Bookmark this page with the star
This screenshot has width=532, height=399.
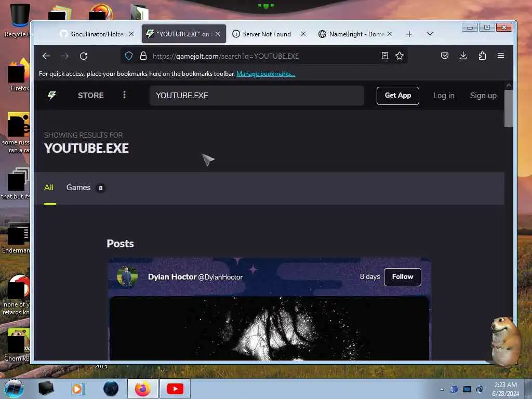(x=400, y=56)
